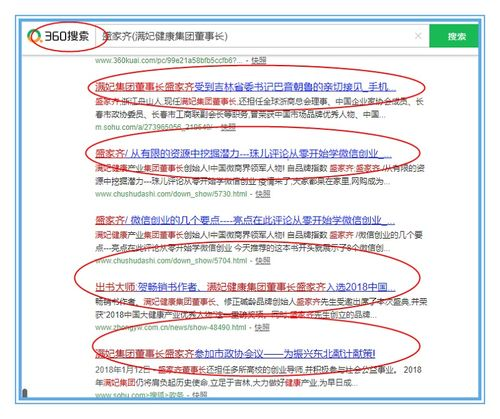Open 快照 next to m.sohu.com URL
This screenshot has width=500, height=419.
coord(228,127)
